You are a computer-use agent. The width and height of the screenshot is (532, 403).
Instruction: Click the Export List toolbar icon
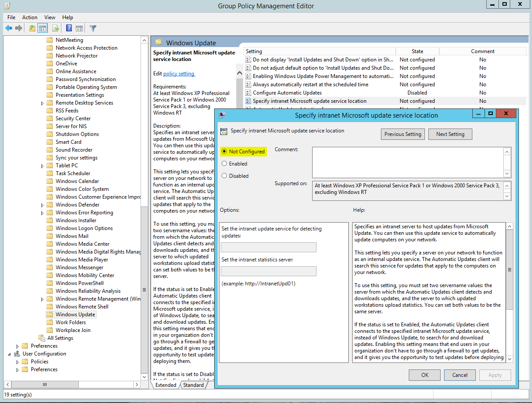click(x=56, y=28)
